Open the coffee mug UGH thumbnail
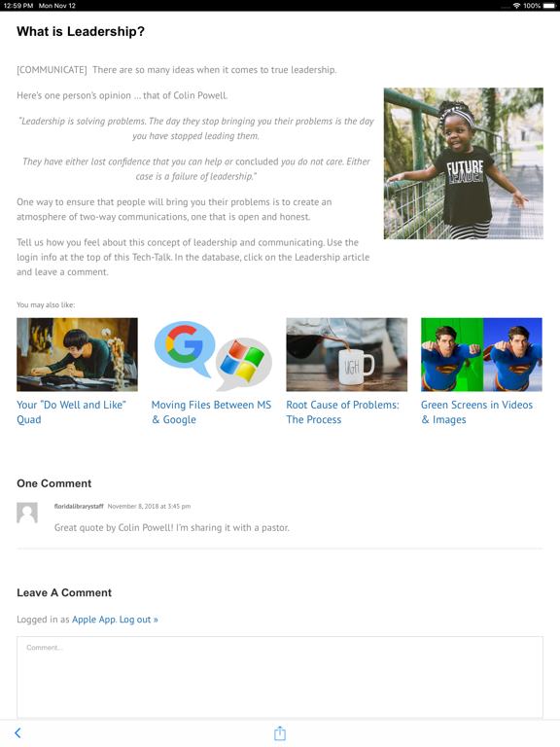The width and height of the screenshot is (560, 747). click(x=347, y=354)
